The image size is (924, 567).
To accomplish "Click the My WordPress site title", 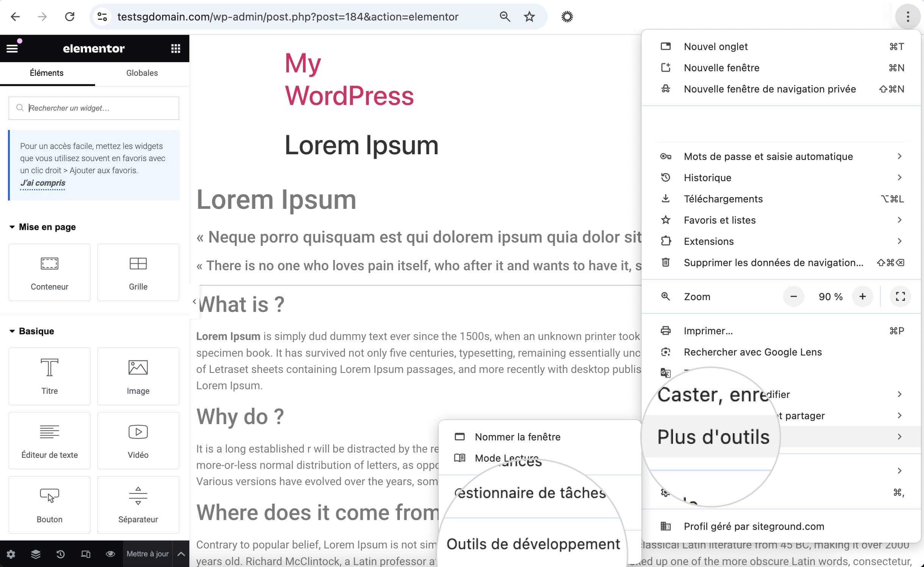I will 349,79.
